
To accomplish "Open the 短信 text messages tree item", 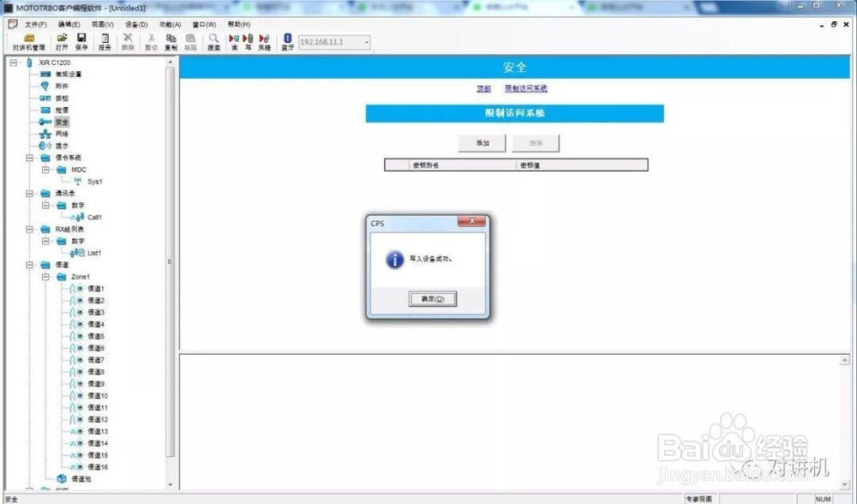I will [62, 111].
